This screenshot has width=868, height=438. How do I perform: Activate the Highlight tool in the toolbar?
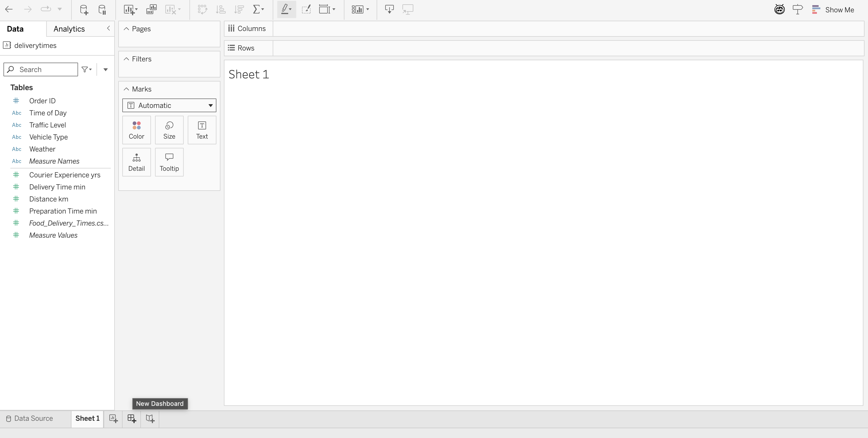(285, 9)
